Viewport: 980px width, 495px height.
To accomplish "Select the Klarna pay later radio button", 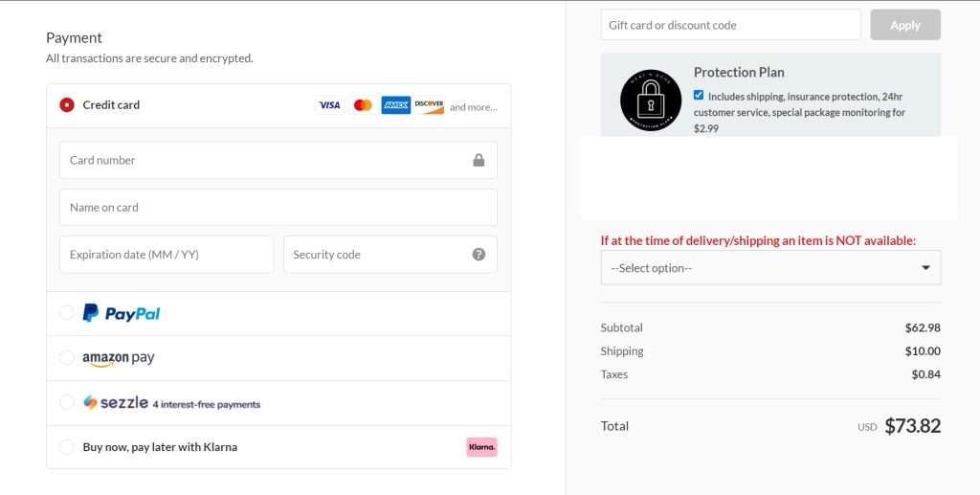I will pos(67,447).
